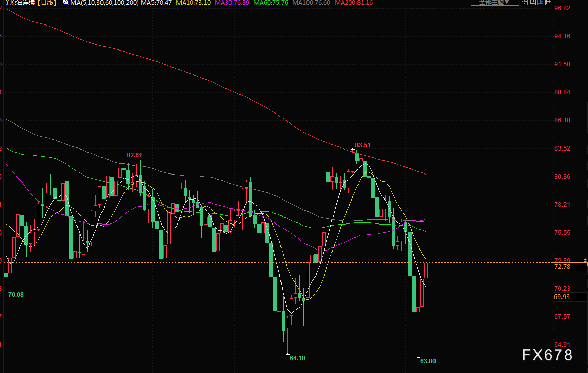This screenshot has height=373, width=588.
Task: Click the 88.84 price axis label
Action: point(562,92)
